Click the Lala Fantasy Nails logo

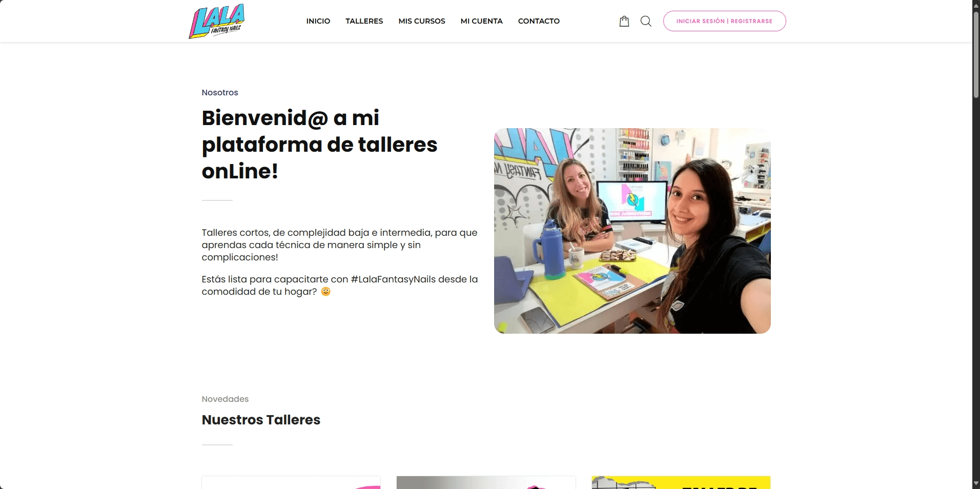point(217,21)
